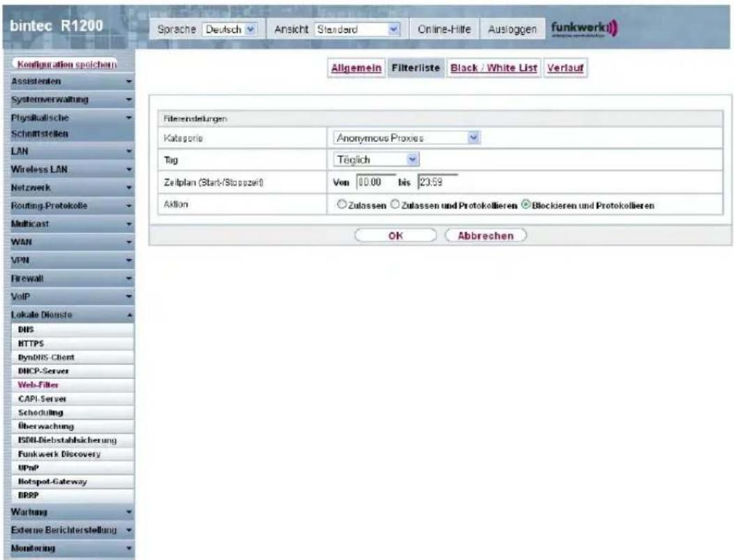Click Konfiguration speichern link
The height and width of the screenshot is (560, 734).
[x=66, y=65]
